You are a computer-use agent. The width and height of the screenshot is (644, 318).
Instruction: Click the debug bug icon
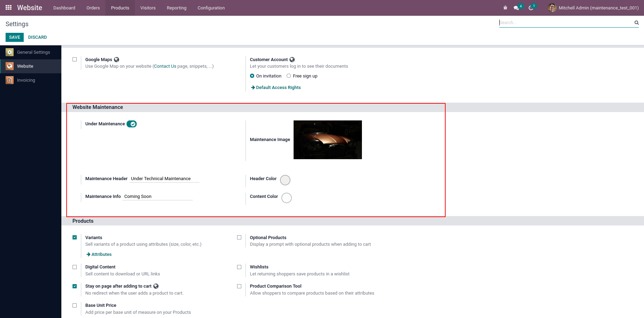505,8
